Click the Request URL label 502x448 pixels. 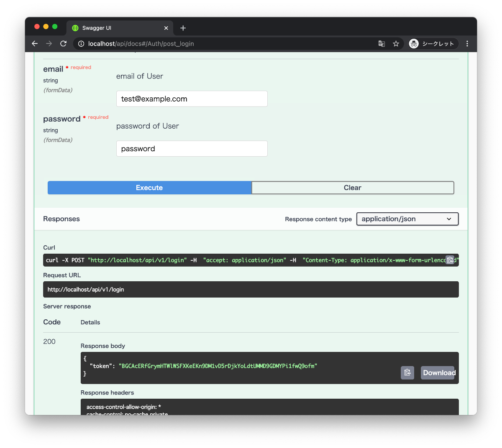pos(62,275)
